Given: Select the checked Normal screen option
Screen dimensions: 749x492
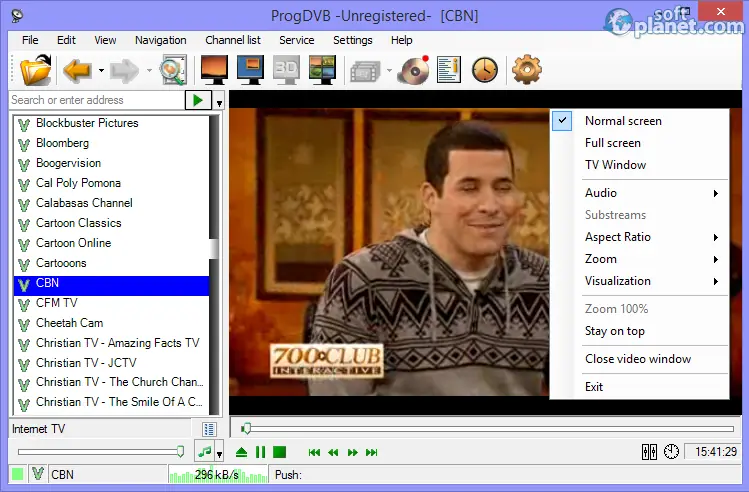Looking at the screenshot, I should point(640,121).
